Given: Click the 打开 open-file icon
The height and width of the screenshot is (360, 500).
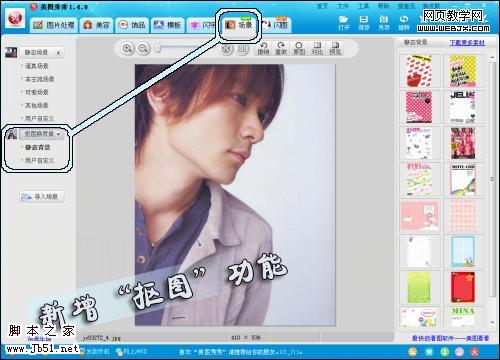Looking at the screenshot, I should [343, 23].
